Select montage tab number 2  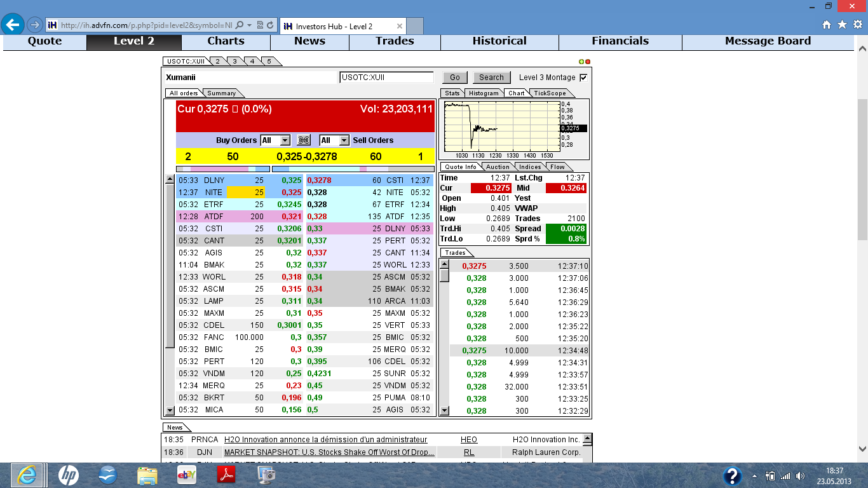pyautogui.click(x=217, y=61)
